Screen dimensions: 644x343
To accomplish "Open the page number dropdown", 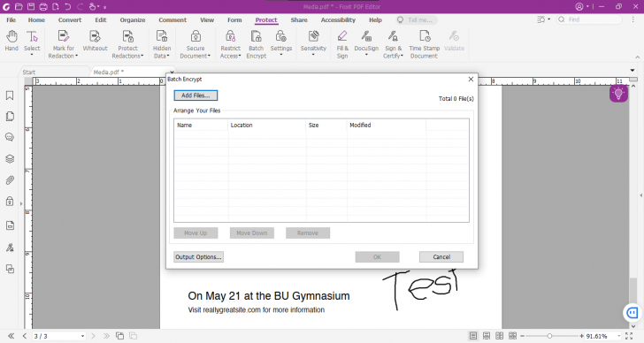I will point(82,336).
